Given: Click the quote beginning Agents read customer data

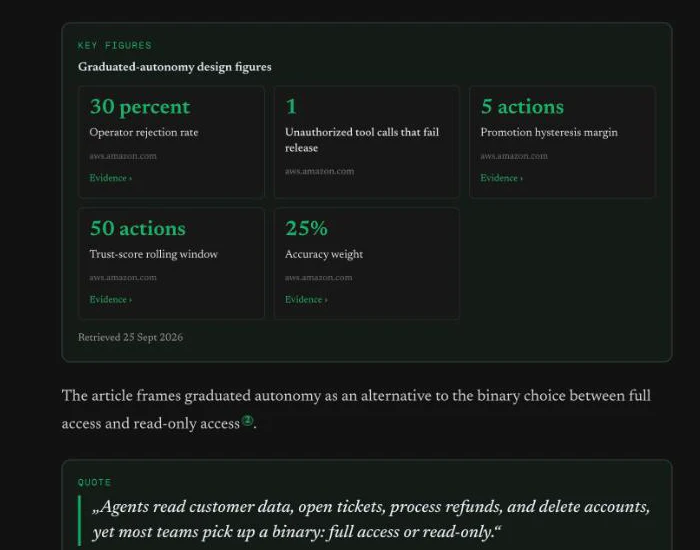Looking at the screenshot, I should pos(371,520).
